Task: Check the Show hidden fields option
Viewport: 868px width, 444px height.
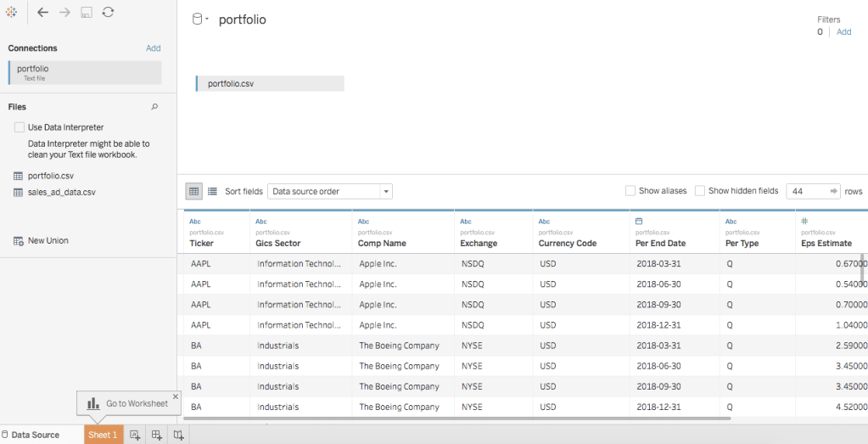Action: click(699, 191)
